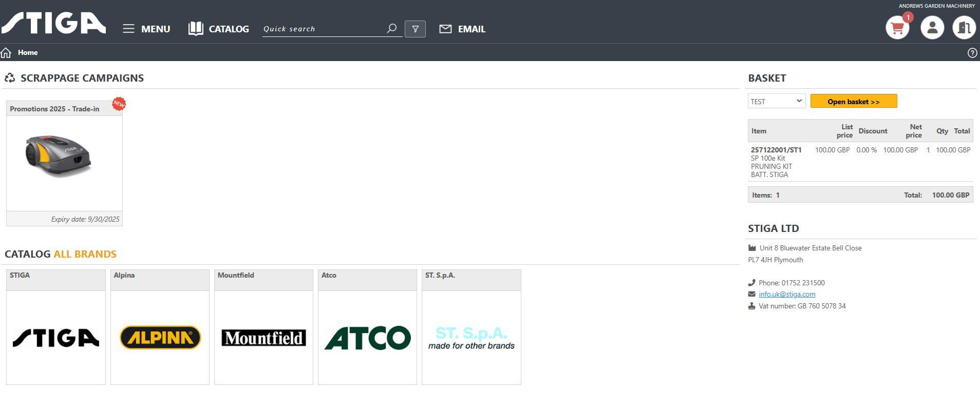Open the CATALOG from the header
Screen dimensions: 980x409
coord(218,29)
